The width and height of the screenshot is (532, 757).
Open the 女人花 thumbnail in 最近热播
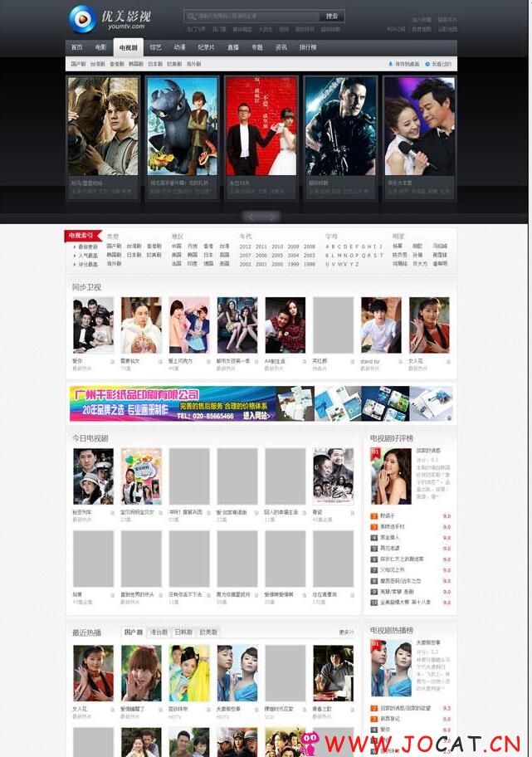(x=93, y=673)
